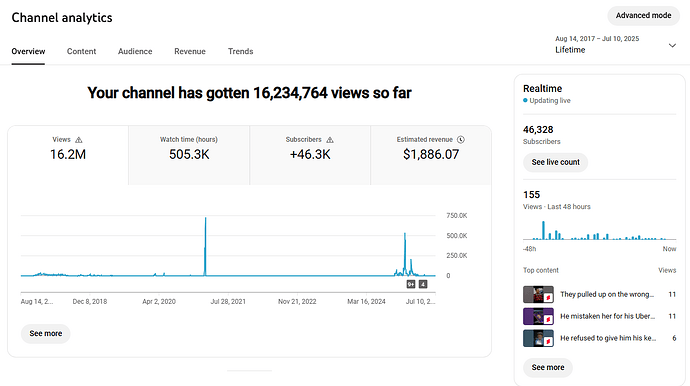Screen dimensions: 690x386
Task: Click the warning triangle icon beside Views
Action: (x=79, y=140)
